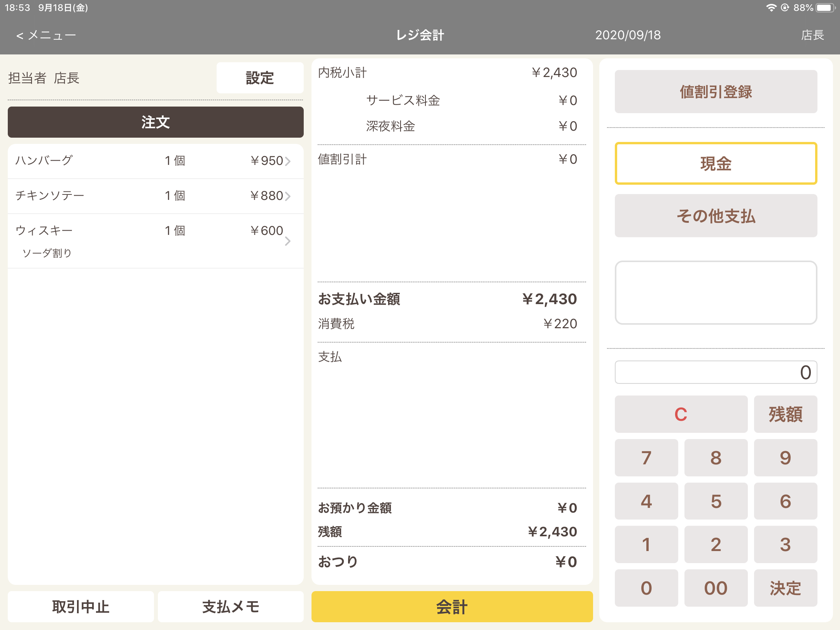The image size is (840, 630).
Task: Cancel the transaction with 取引中止
Action: 81,607
